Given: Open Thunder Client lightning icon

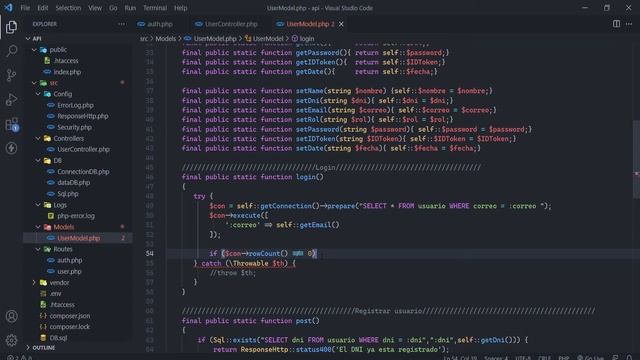Looking at the screenshot, I should (11, 148).
